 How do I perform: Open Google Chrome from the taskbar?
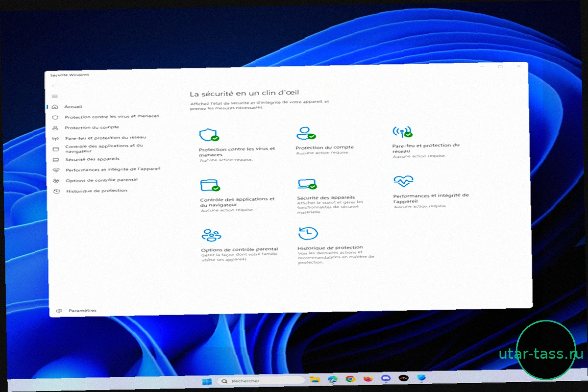[x=350, y=378]
